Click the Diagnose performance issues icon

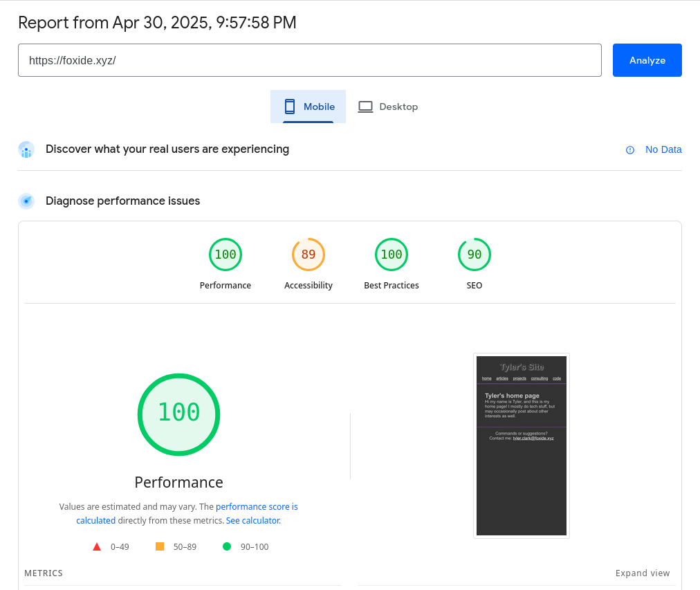pos(26,201)
